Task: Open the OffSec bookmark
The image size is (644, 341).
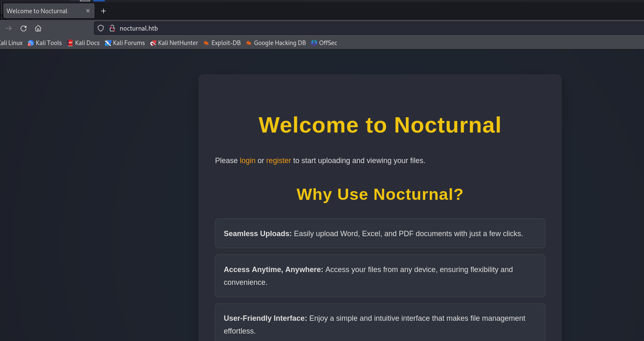Action: point(324,43)
